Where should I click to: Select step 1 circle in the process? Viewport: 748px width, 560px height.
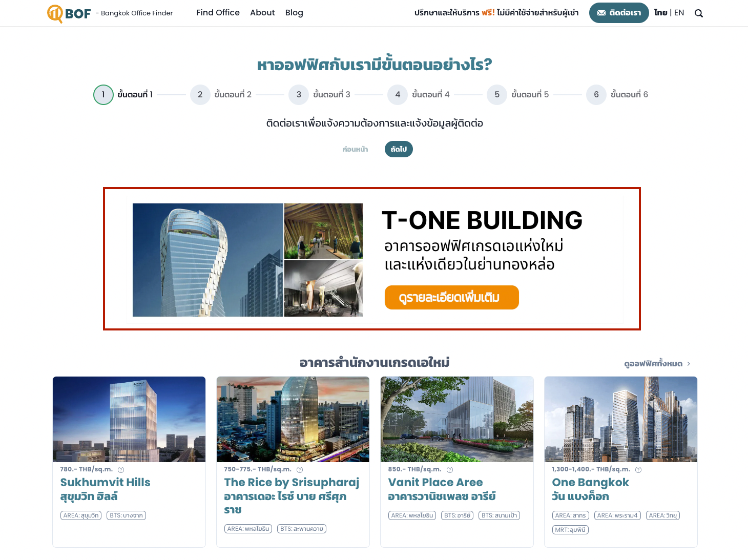103,95
